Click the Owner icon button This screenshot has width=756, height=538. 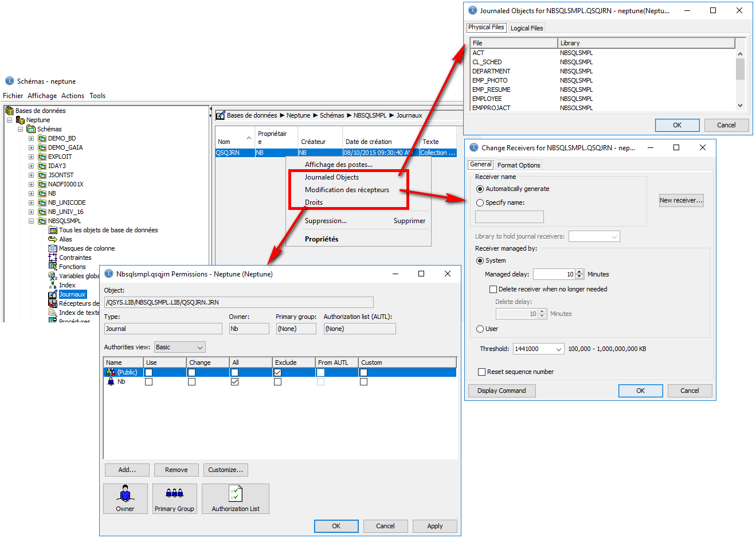coord(125,498)
